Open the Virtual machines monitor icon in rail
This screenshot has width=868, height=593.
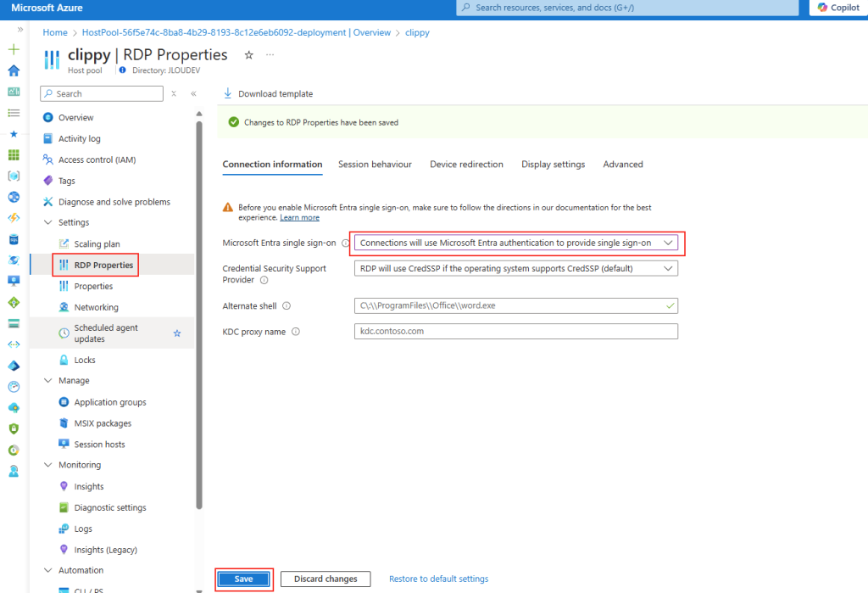coord(14,281)
